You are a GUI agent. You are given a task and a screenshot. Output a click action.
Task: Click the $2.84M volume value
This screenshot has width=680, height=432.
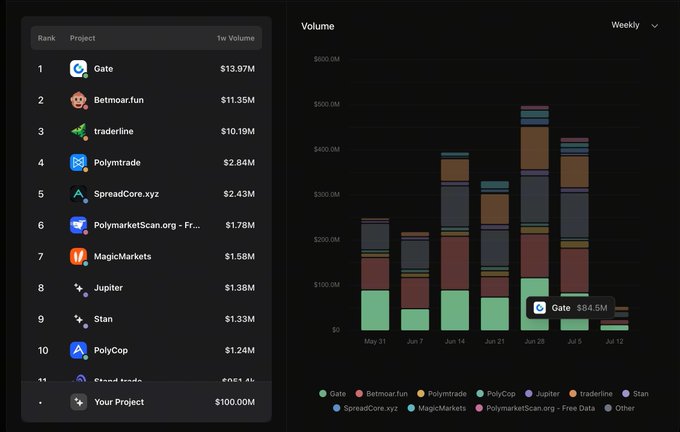pyautogui.click(x=239, y=163)
